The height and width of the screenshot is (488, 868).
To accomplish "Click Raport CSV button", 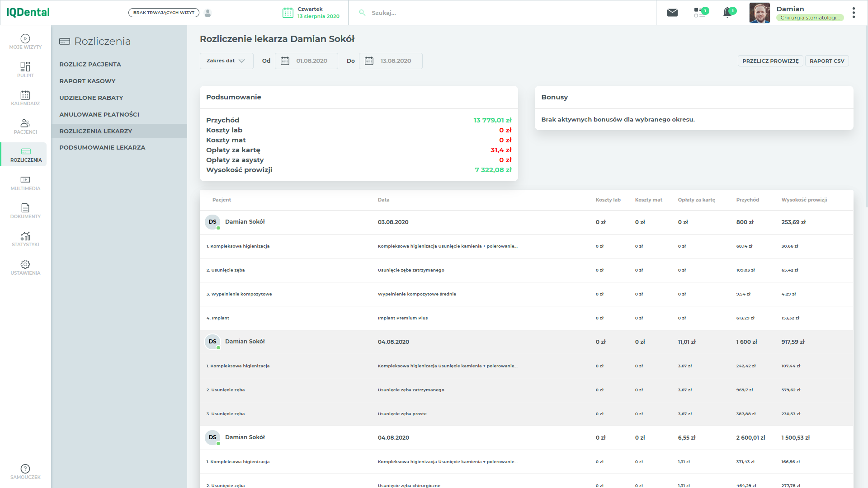I will coord(827,61).
